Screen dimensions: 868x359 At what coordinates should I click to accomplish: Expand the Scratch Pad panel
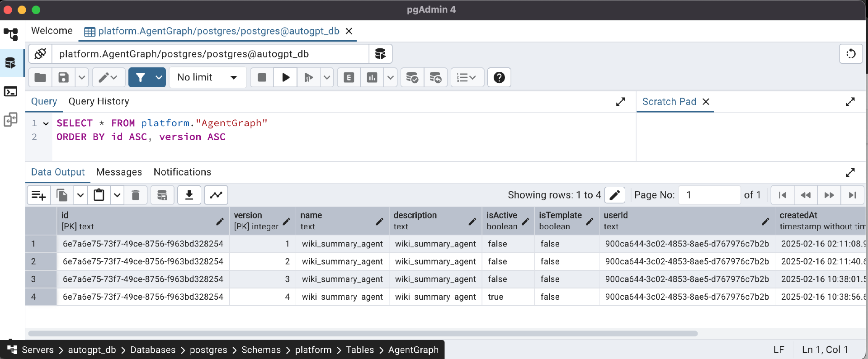click(850, 102)
